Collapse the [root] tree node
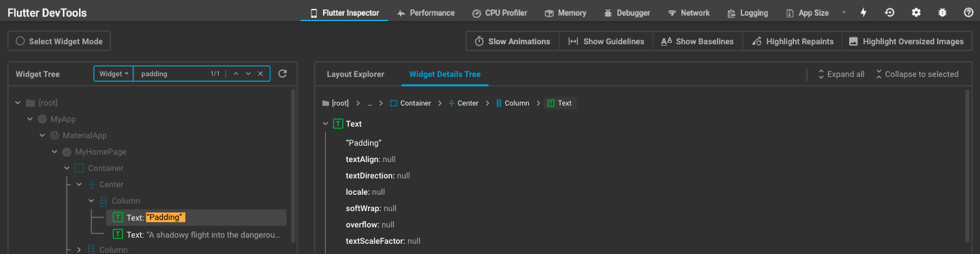Viewport: 980px width, 254px height. 18,103
